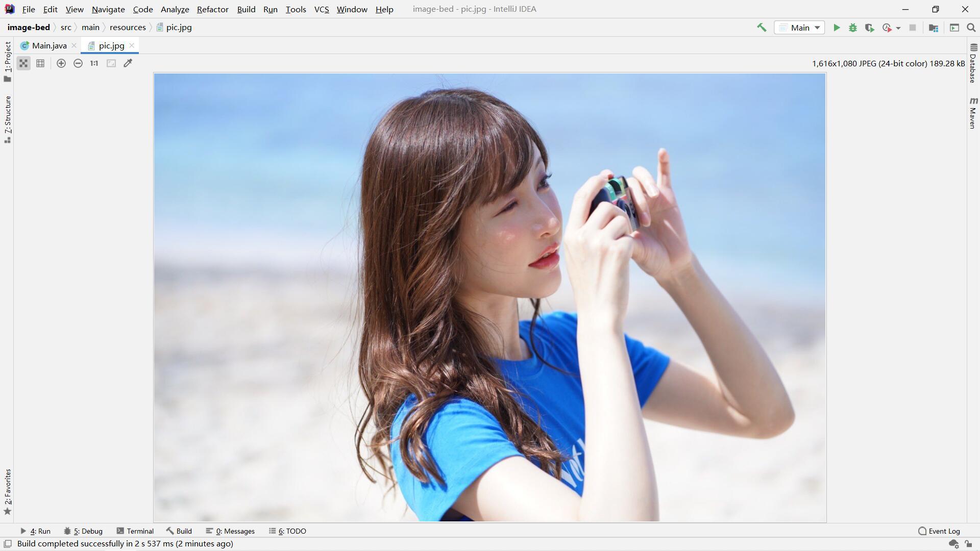The width and height of the screenshot is (980, 551).
Task: Zoom in on the image
Action: click(x=61, y=63)
